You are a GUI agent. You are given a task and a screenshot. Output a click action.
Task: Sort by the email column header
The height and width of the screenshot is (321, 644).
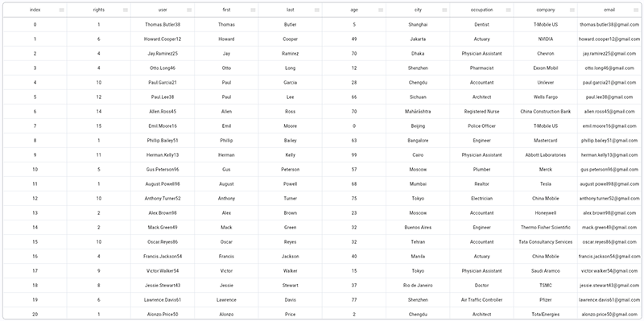[609, 10]
